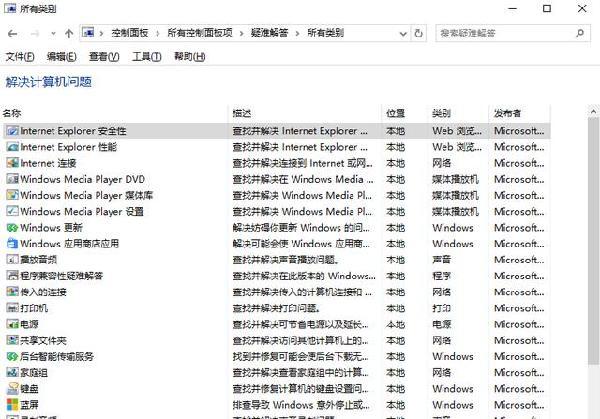Open the 编辑(E) menu
This screenshot has height=419, width=600.
click(62, 57)
